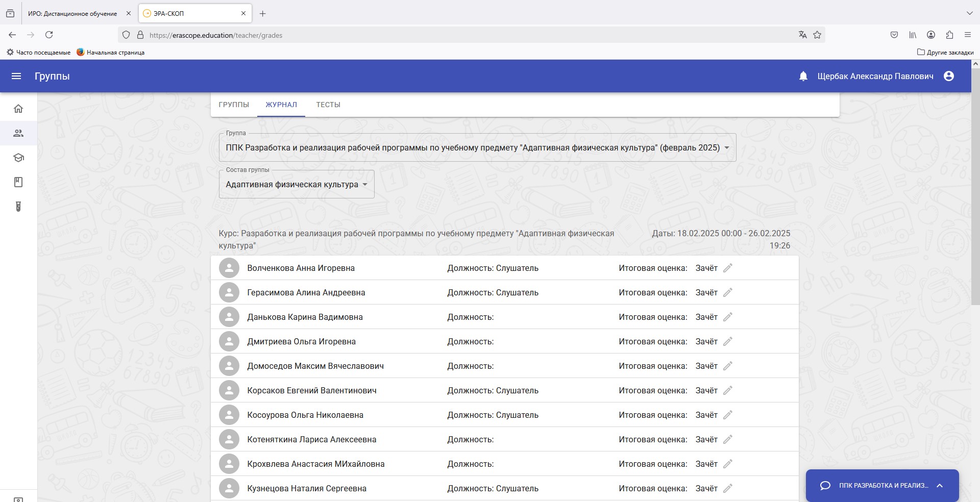The width and height of the screenshot is (980, 502).
Task: Open the hamburger navigation menu
Action: pos(16,76)
